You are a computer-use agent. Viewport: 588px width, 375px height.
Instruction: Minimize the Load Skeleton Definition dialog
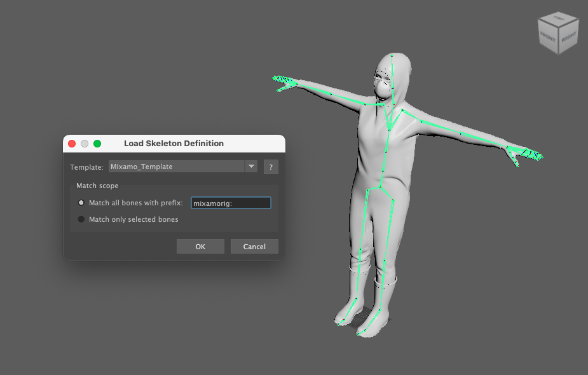pyautogui.click(x=85, y=144)
